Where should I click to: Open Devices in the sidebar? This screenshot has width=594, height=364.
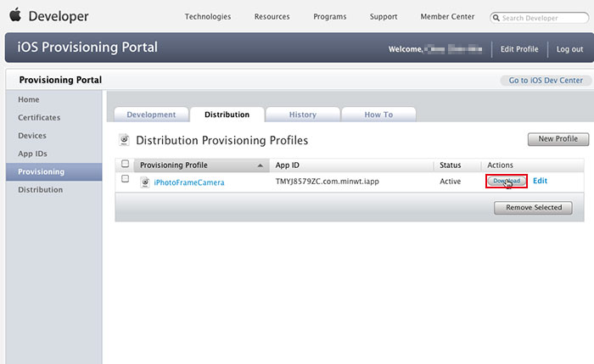[x=32, y=136]
